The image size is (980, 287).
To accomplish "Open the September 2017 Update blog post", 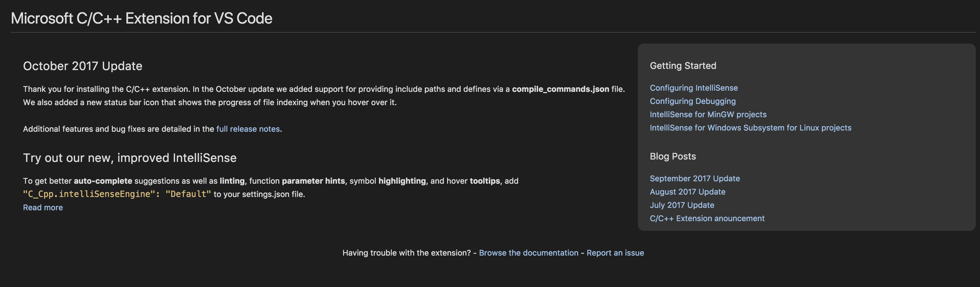I will 695,178.
